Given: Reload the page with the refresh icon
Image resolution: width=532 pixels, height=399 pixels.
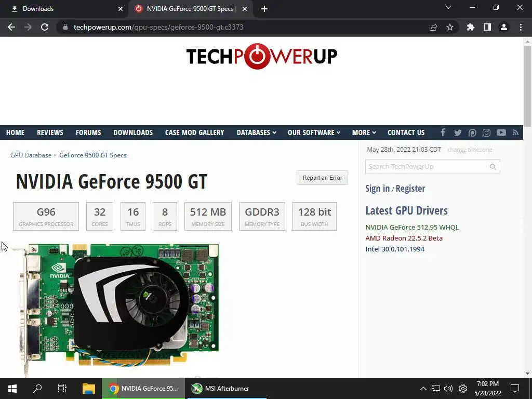Looking at the screenshot, I should (45, 27).
